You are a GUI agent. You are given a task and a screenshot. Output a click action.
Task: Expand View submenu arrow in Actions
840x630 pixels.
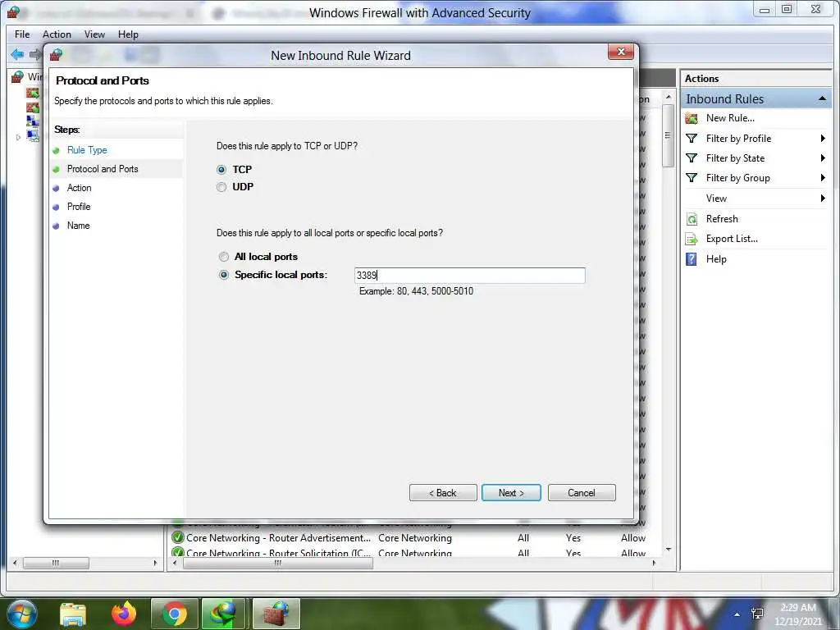[x=823, y=199]
